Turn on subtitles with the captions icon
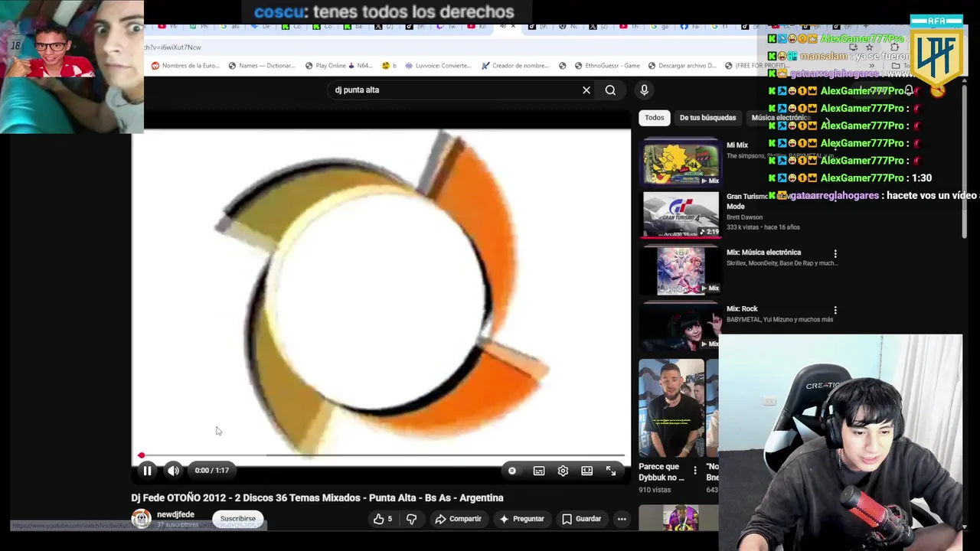This screenshot has width=980, height=551. coord(539,471)
